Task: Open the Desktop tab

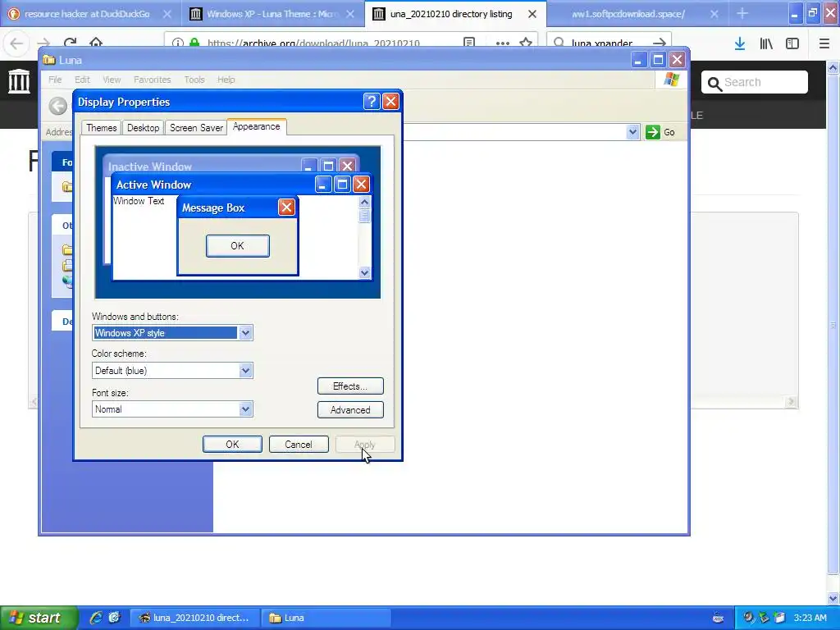Action: point(143,128)
